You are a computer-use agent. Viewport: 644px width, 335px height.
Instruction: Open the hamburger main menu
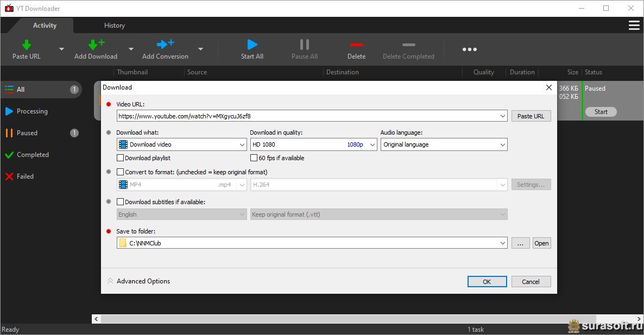coord(634,26)
